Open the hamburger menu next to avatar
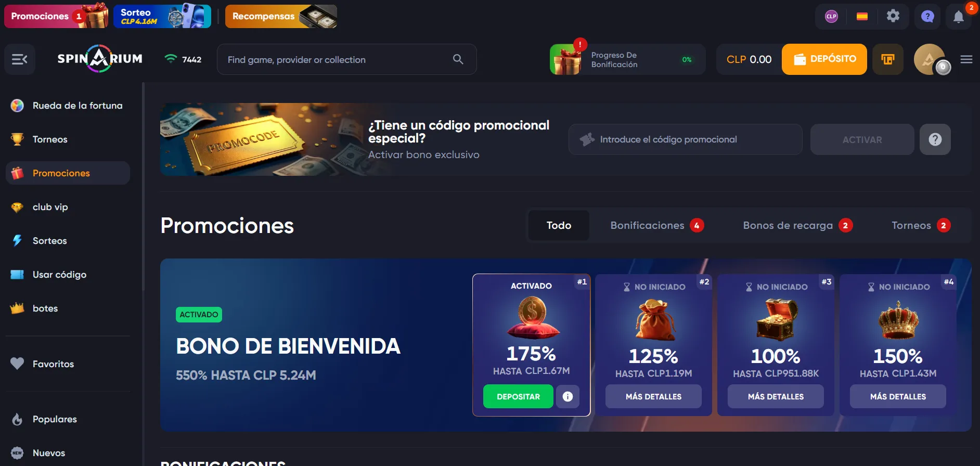This screenshot has width=980, height=466. [966, 59]
